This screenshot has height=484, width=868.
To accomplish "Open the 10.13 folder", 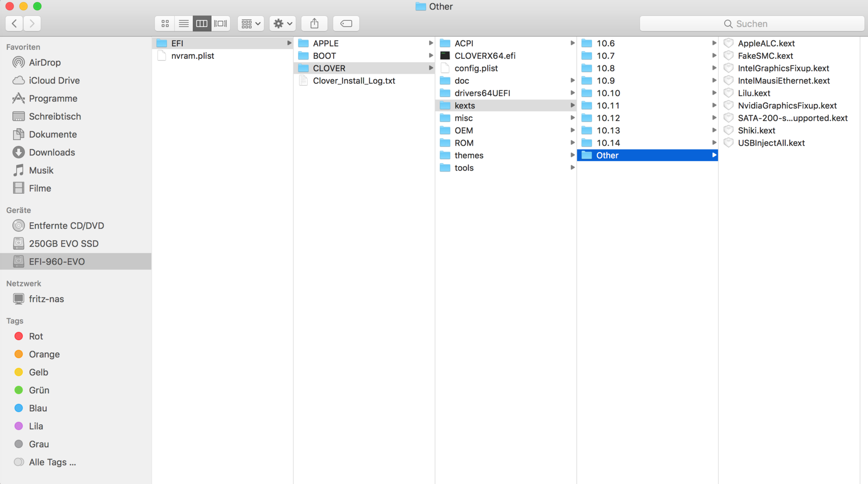I will pyautogui.click(x=647, y=130).
